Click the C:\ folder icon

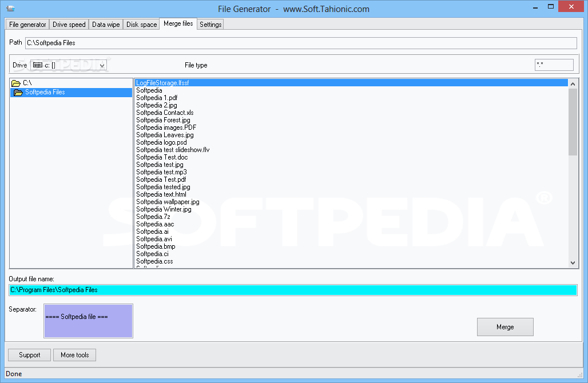click(16, 83)
